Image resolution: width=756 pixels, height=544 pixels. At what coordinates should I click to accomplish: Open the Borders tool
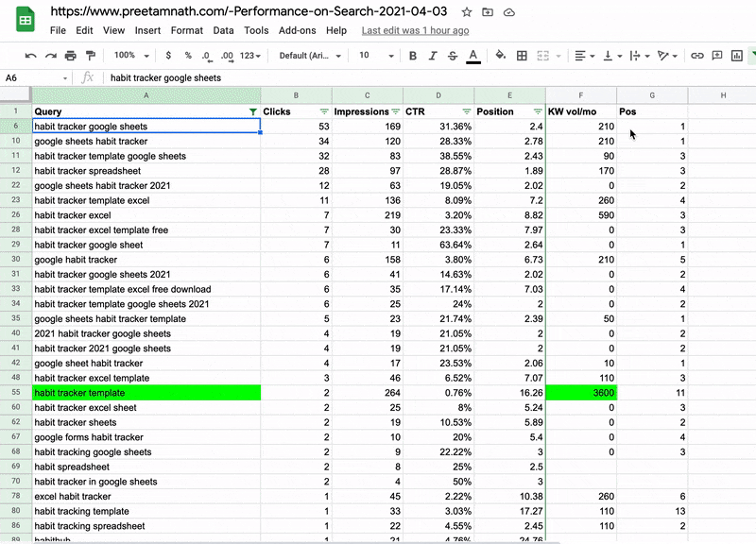coord(522,56)
